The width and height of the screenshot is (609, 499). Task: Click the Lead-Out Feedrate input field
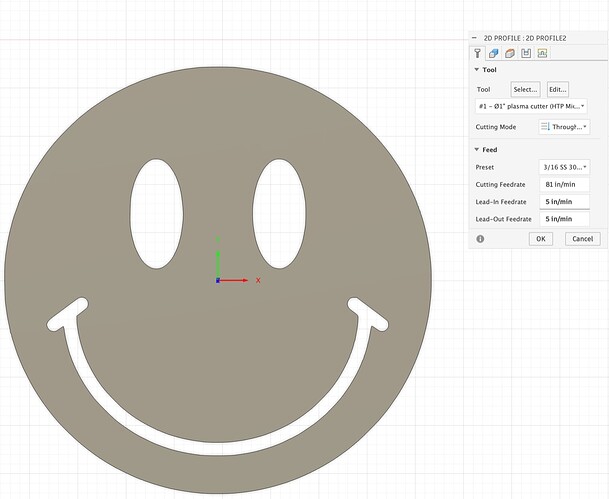[x=563, y=219]
